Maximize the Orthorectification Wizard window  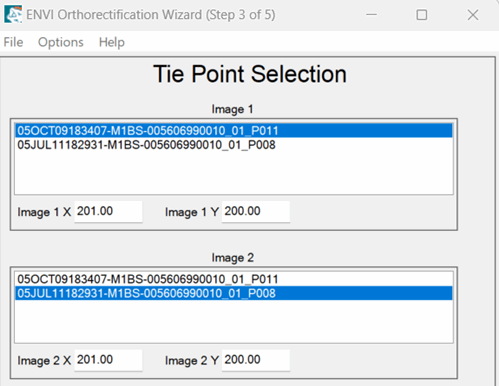pyautogui.click(x=422, y=15)
